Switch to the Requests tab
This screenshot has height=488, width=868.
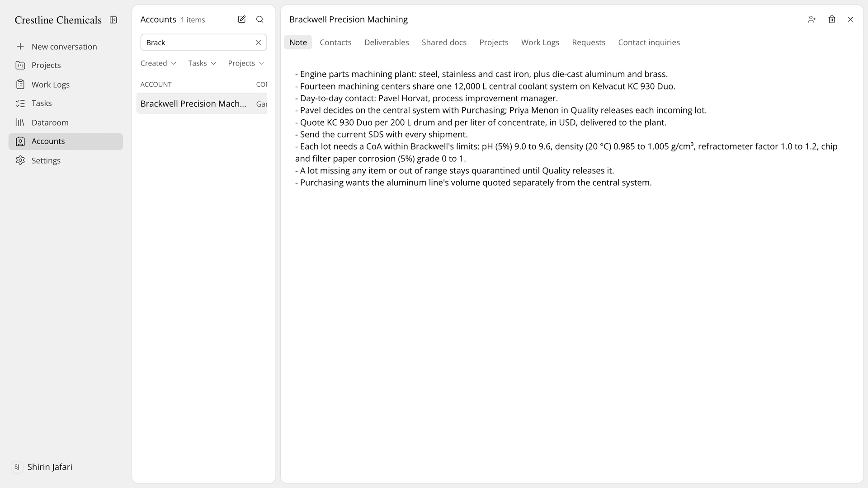tap(589, 42)
